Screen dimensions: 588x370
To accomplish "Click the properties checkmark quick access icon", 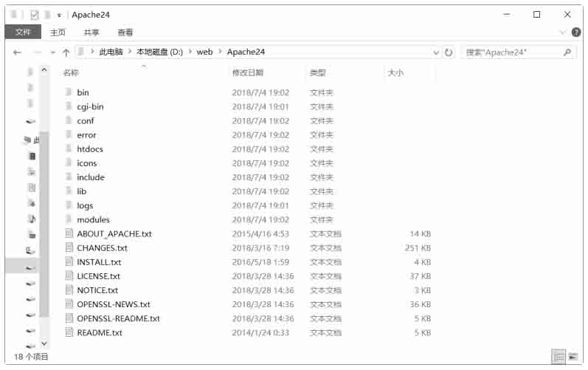I will click(x=35, y=15).
